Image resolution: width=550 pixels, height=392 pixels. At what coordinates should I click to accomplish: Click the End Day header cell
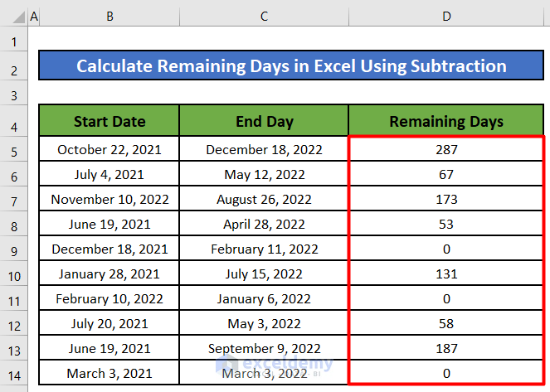[264, 122]
